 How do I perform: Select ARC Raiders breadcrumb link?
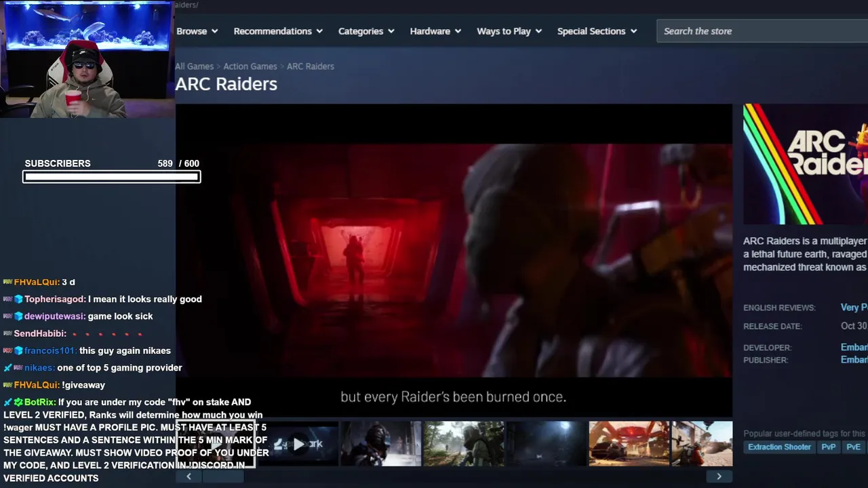pyautogui.click(x=311, y=66)
